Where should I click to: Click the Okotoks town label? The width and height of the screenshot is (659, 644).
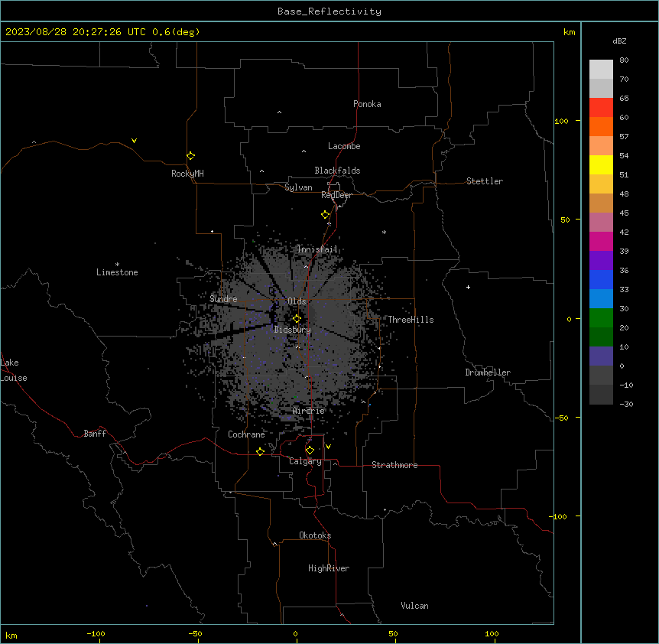(x=315, y=535)
